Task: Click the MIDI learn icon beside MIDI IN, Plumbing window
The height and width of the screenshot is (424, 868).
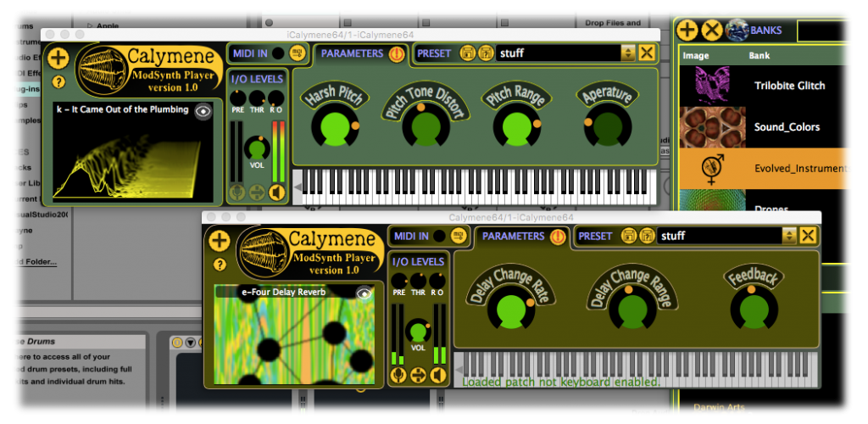Action: pyautogui.click(x=298, y=53)
